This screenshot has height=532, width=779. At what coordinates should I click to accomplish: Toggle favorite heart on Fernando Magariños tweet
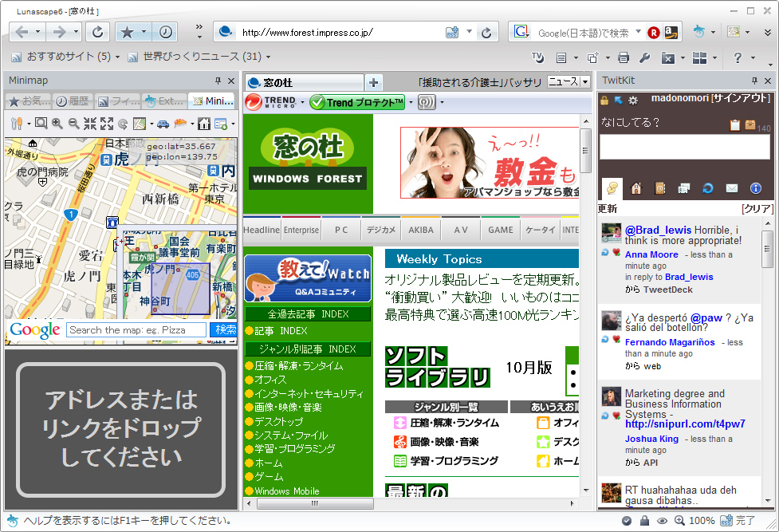point(616,340)
